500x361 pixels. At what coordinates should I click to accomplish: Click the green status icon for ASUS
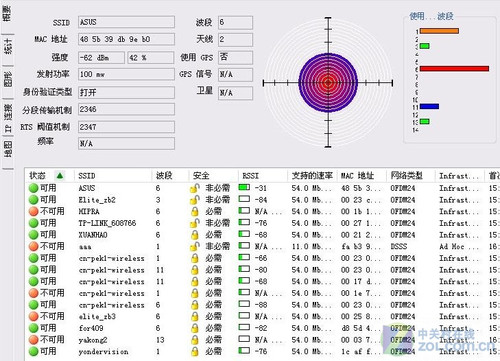pos(33,188)
